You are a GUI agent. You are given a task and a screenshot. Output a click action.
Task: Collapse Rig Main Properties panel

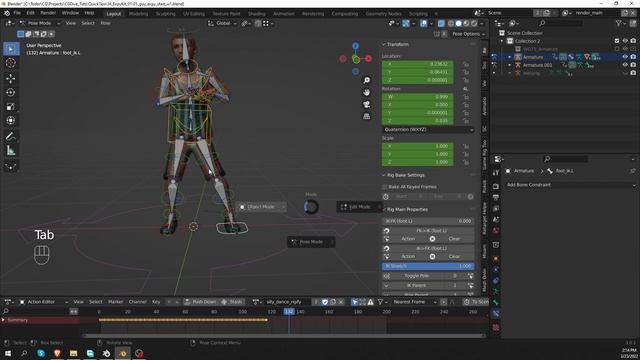point(407,209)
